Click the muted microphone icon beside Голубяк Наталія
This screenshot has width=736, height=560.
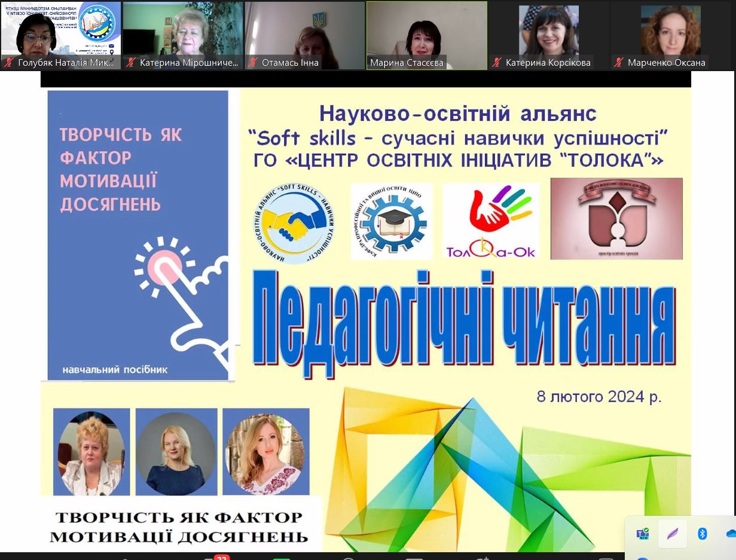pos(8,62)
